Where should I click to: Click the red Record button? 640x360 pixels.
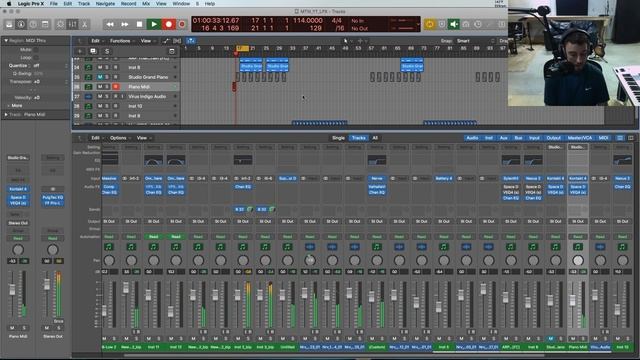click(169, 24)
